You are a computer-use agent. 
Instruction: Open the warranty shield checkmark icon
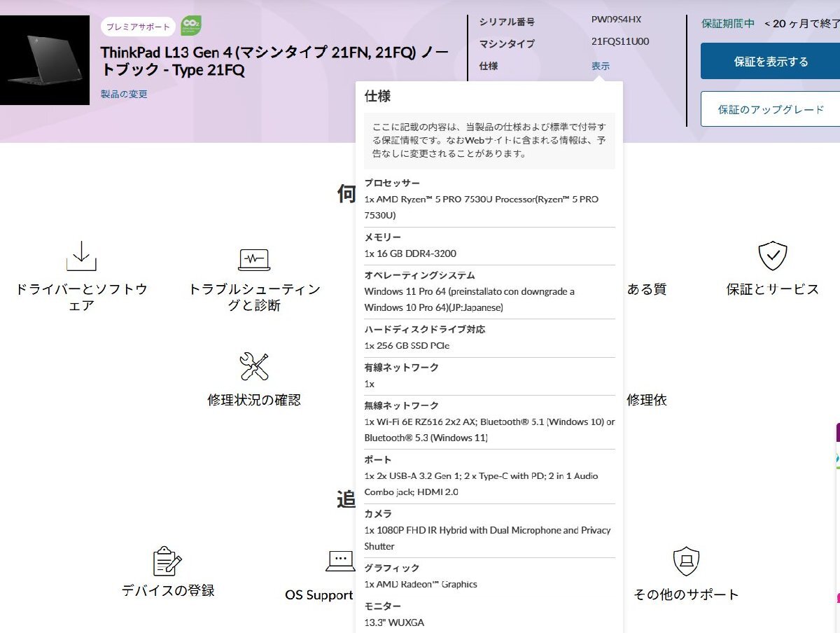coord(773,256)
